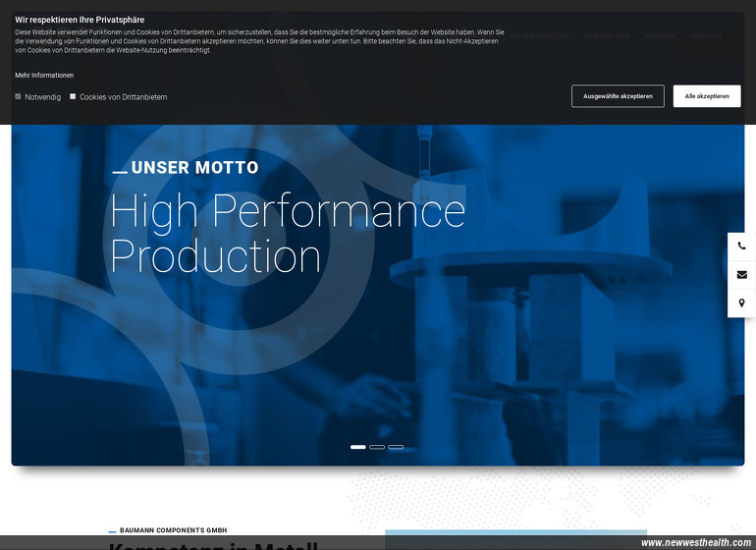Open the Mehr Informationen link
Image resolution: width=756 pixels, height=550 pixels.
[44, 76]
